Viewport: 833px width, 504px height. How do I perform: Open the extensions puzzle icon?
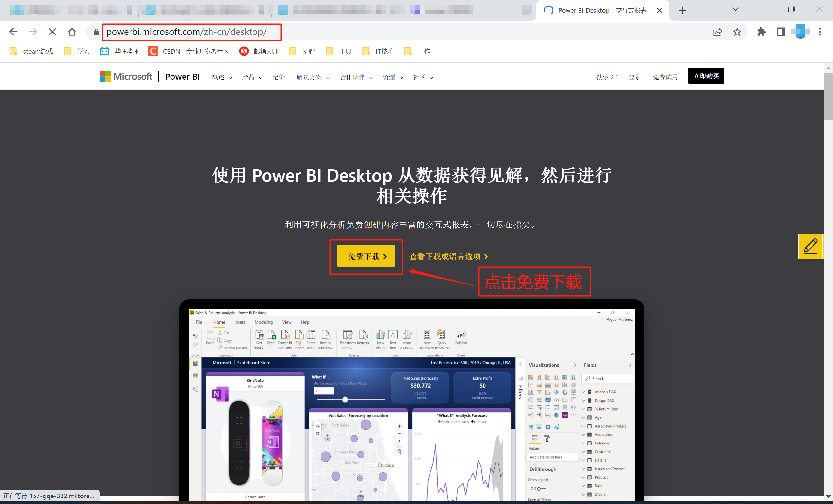pyautogui.click(x=761, y=32)
